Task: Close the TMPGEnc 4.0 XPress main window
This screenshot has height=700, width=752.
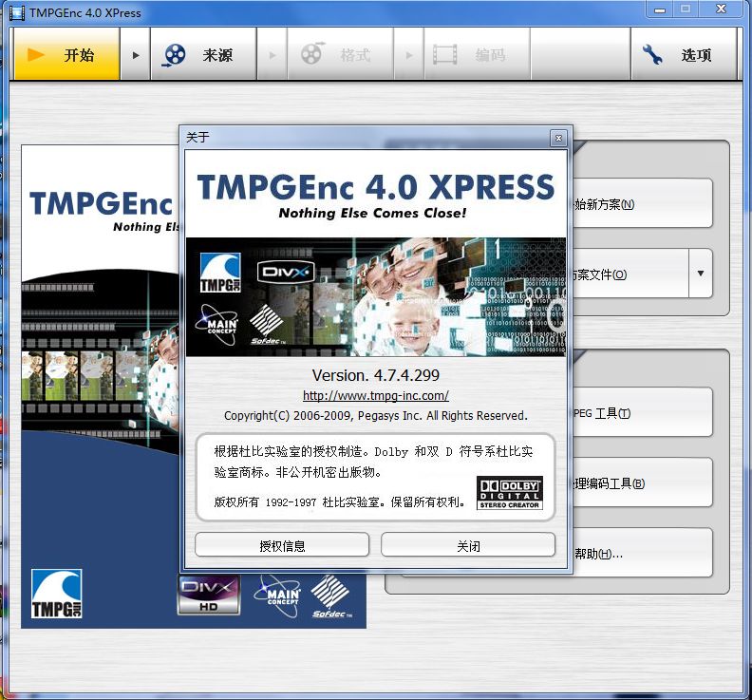Action: 721,9
